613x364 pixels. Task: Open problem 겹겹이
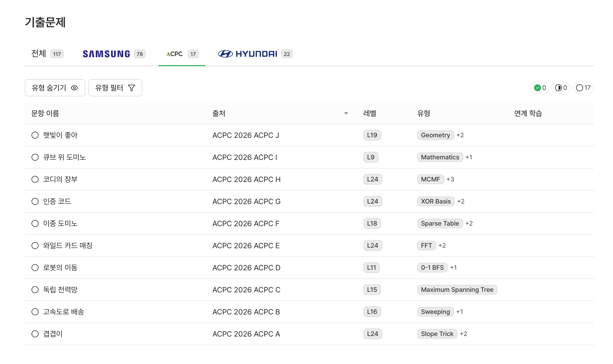[x=53, y=334]
